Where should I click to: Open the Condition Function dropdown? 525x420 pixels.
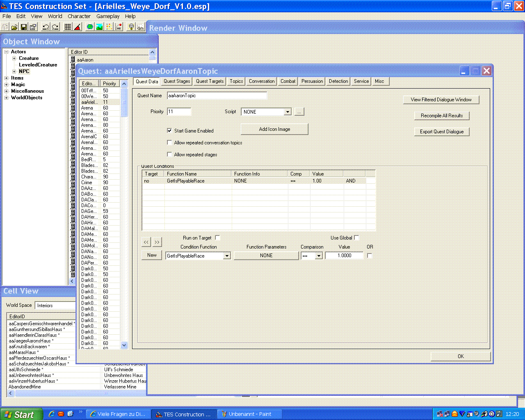coord(226,256)
